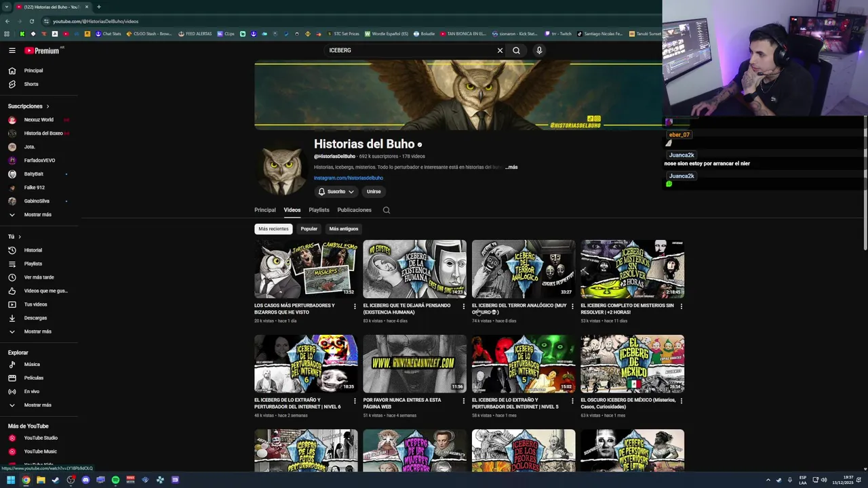Search within channel using magnifier icon

click(387, 210)
